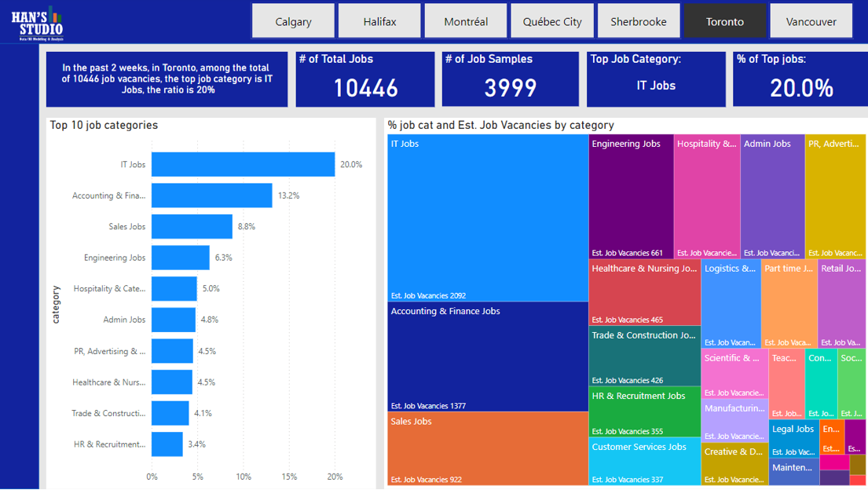Click the selected Toronto city button

click(725, 21)
